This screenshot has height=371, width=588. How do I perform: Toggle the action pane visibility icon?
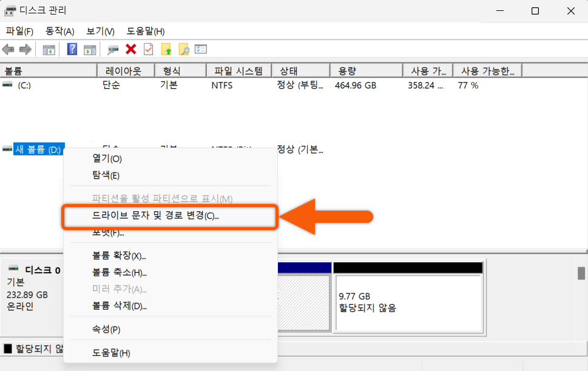(91, 49)
